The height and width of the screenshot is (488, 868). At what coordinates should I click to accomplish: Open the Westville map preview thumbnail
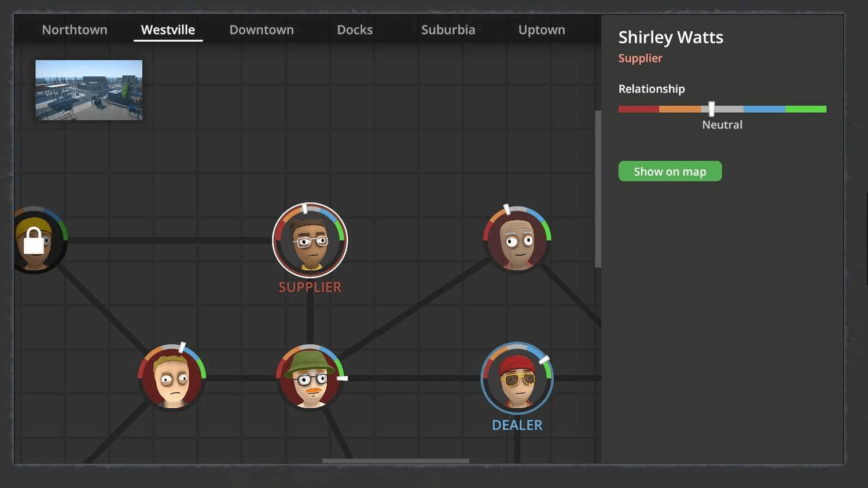(89, 90)
